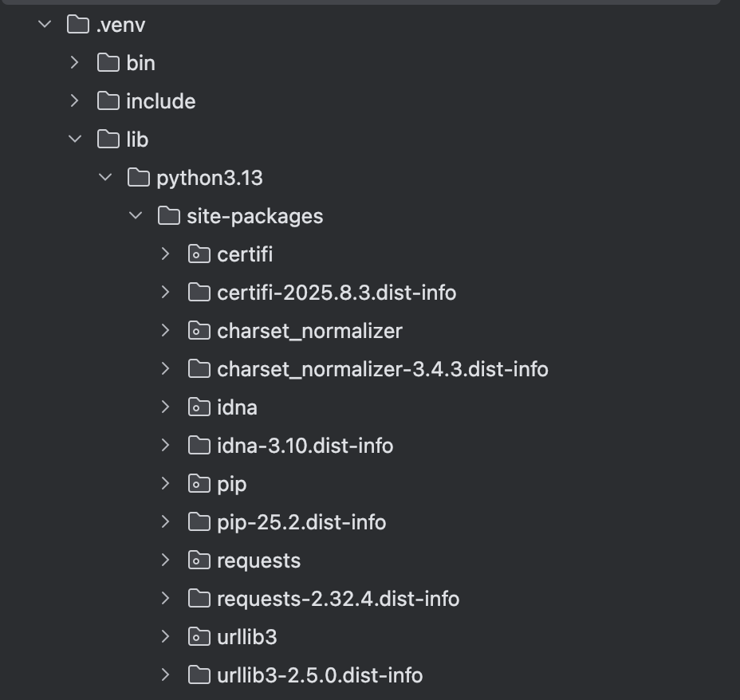This screenshot has height=700, width=740.
Task: Collapse the python3.13 directory arrow
Action: pos(105,178)
